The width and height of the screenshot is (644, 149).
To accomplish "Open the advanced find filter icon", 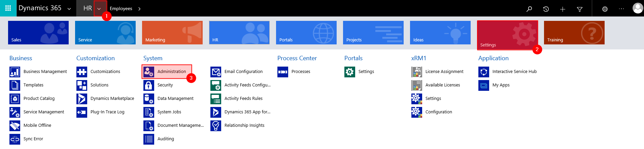I will [580, 9].
